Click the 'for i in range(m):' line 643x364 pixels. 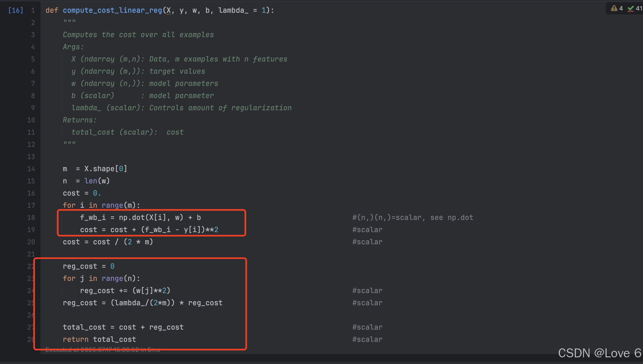[101, 206]
